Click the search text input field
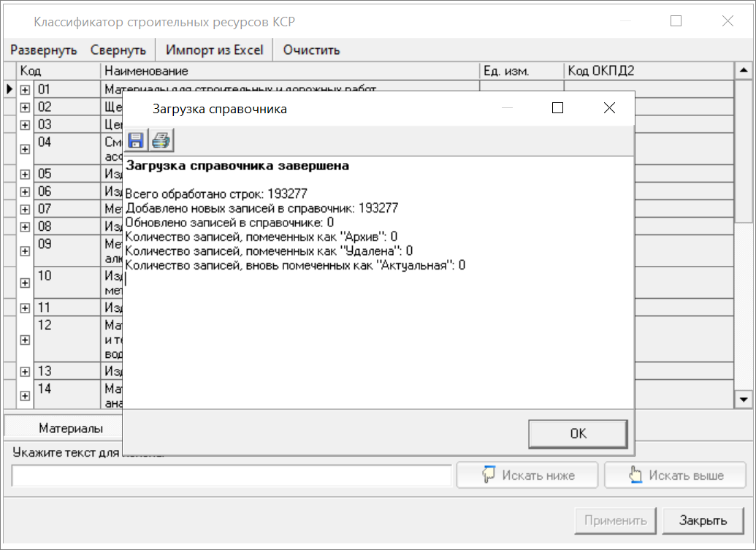This screenshot has height=550, width=756. click(232, 475)
